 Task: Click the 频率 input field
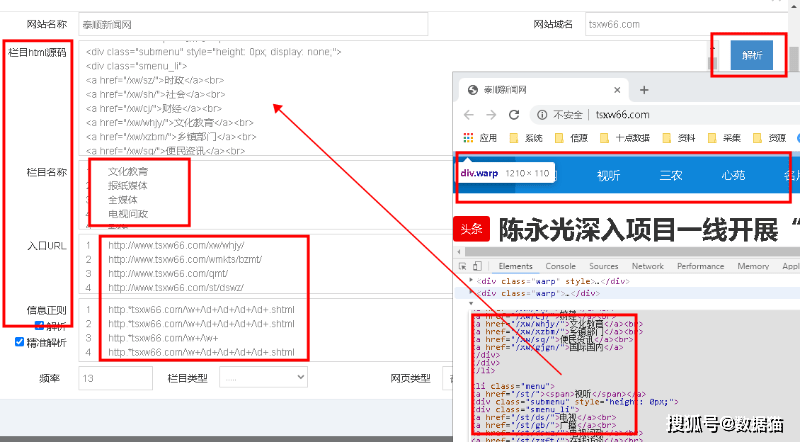(115, 378)
